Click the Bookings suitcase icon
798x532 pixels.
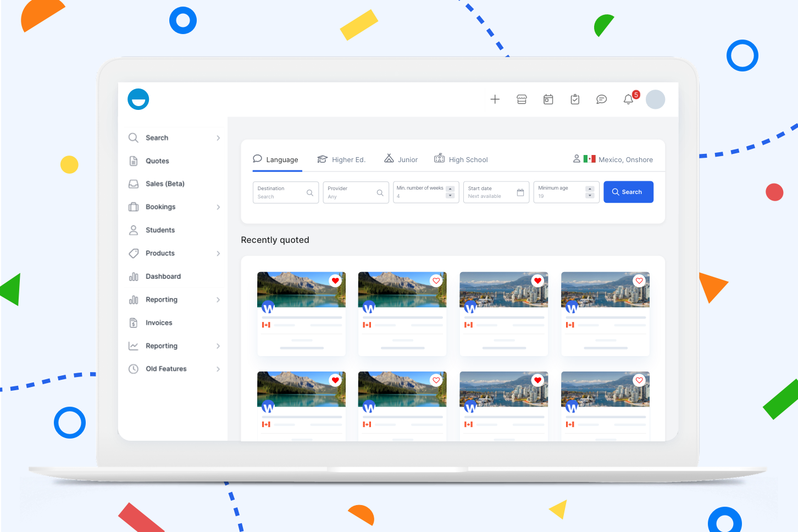tap(134, 207)
